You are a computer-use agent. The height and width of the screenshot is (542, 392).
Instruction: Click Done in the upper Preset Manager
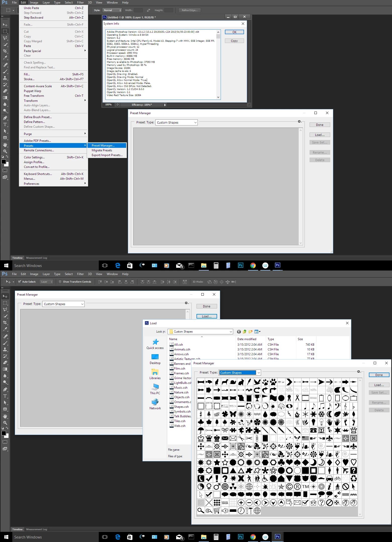tap(320, 125)
